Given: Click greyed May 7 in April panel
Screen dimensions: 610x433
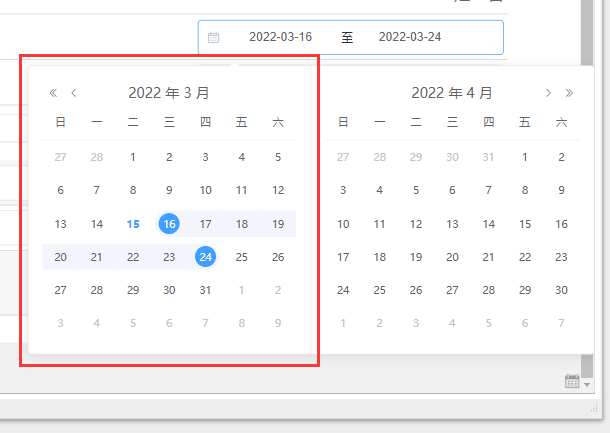Looking at the screenshot, I should [561, 323].
